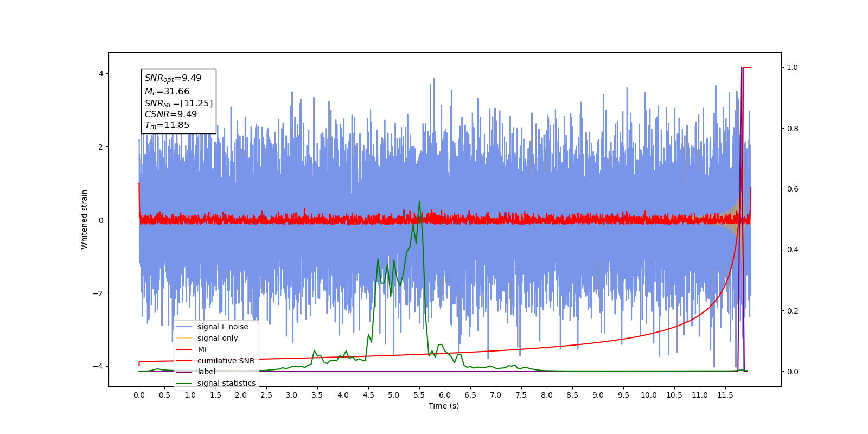The image size is (868, 434).
Task: Click the 'label' legend entry
Action: [196, 372]
